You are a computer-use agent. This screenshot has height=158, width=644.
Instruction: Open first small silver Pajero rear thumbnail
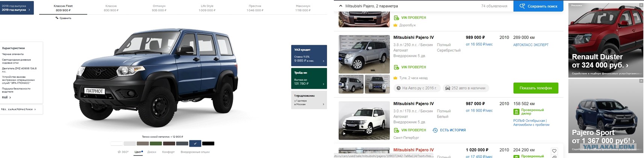coord(351,84)
